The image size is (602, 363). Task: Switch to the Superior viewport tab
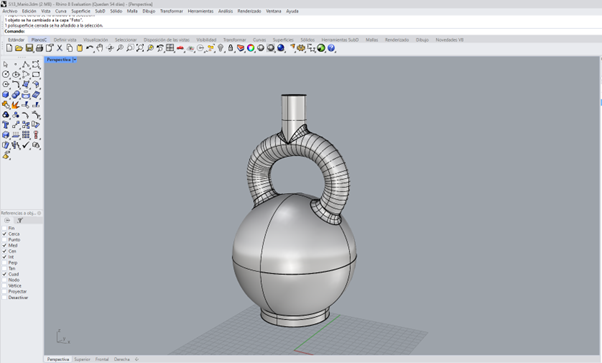click(x=82, y=359)
